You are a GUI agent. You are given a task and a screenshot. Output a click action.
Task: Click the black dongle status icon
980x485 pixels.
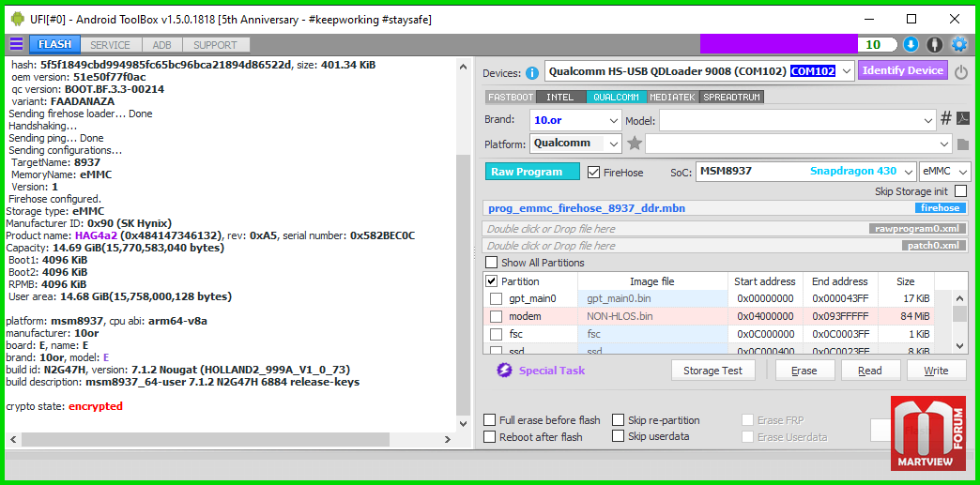934,44
